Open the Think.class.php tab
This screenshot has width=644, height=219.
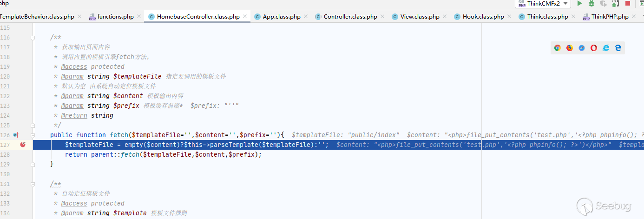tap(548, 17)
